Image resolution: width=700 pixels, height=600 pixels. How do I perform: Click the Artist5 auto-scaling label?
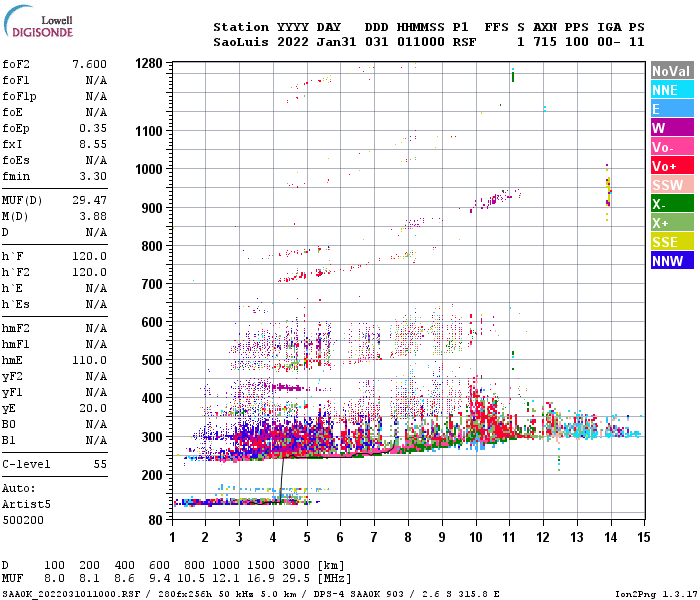(26, 504)
